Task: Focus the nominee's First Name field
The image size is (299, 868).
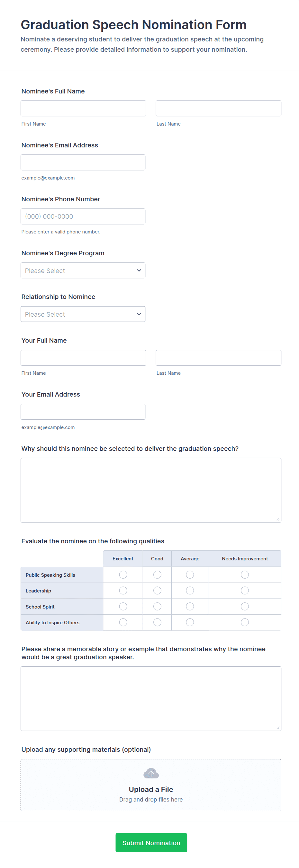Action: pos(83,109)
